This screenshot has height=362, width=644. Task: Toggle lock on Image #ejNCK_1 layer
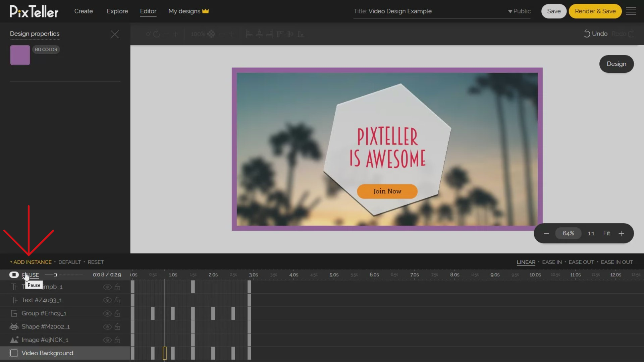pyautogui.click(x=117, y=340)
